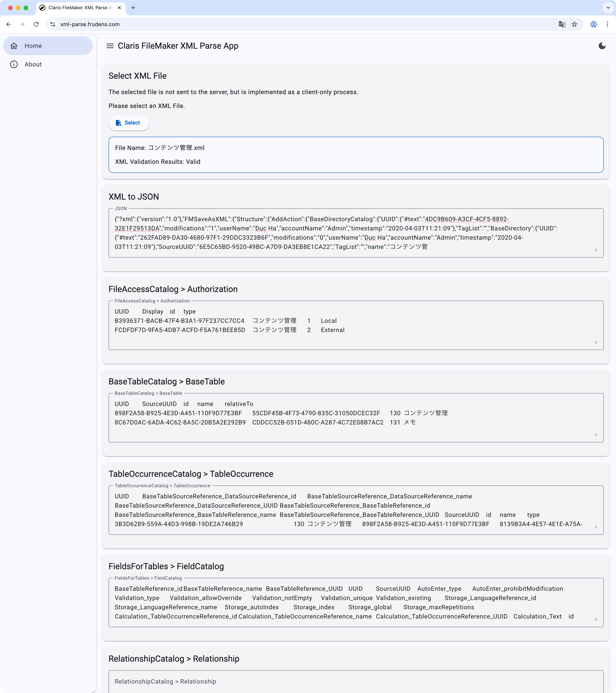Click in the BaseTableCatalog BaseTable text area
The height and width of the screenshot is (693, 616).
coord(356,418)
